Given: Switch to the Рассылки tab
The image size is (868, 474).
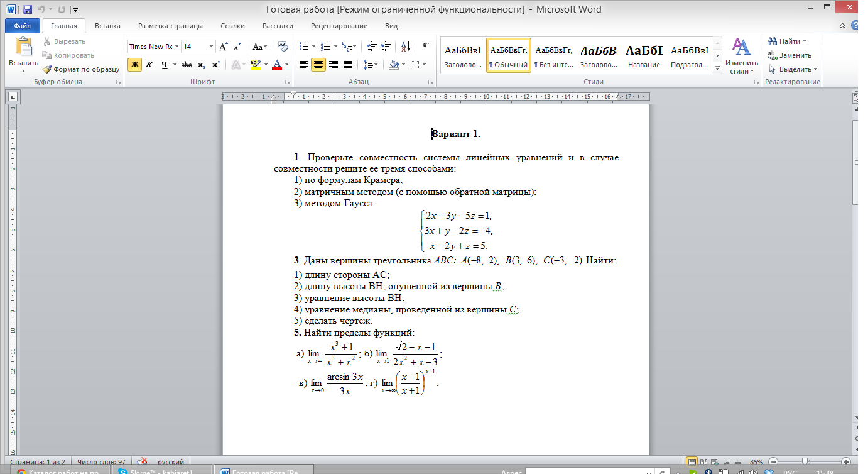Looking at the screenshot, I should point(278,26).
